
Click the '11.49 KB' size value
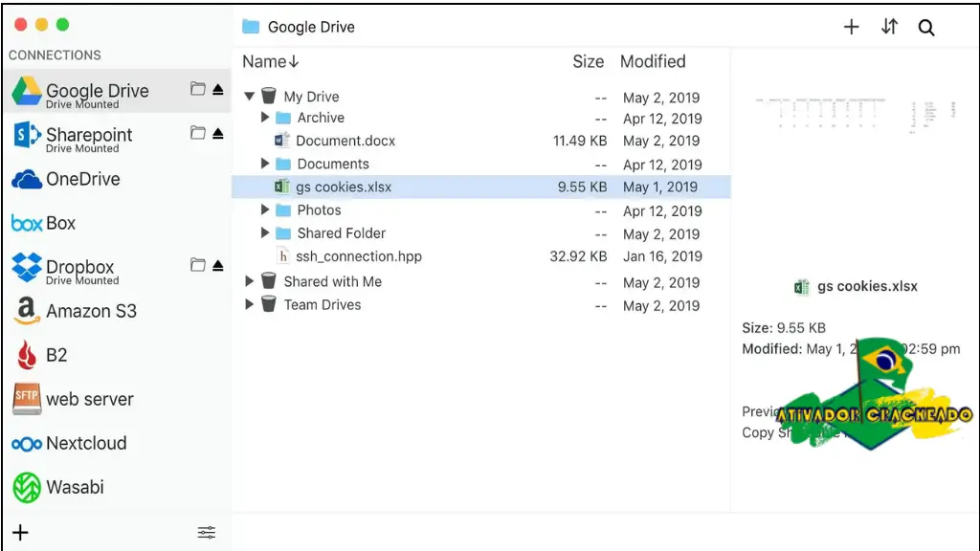click(580, 141)
